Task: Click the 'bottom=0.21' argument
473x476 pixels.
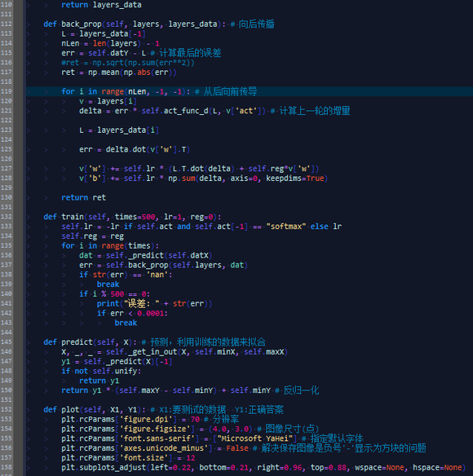Action: 223,468
